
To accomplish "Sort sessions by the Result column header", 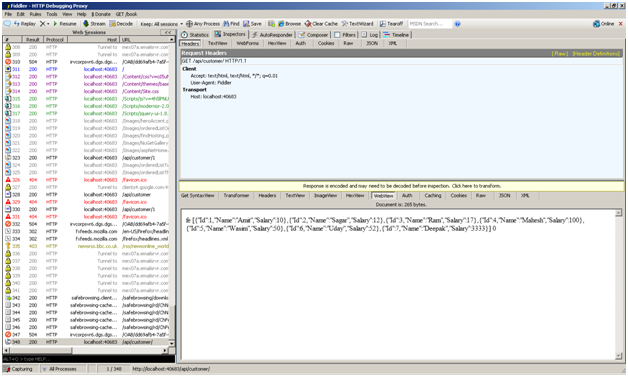I will [x=32, y=40].
